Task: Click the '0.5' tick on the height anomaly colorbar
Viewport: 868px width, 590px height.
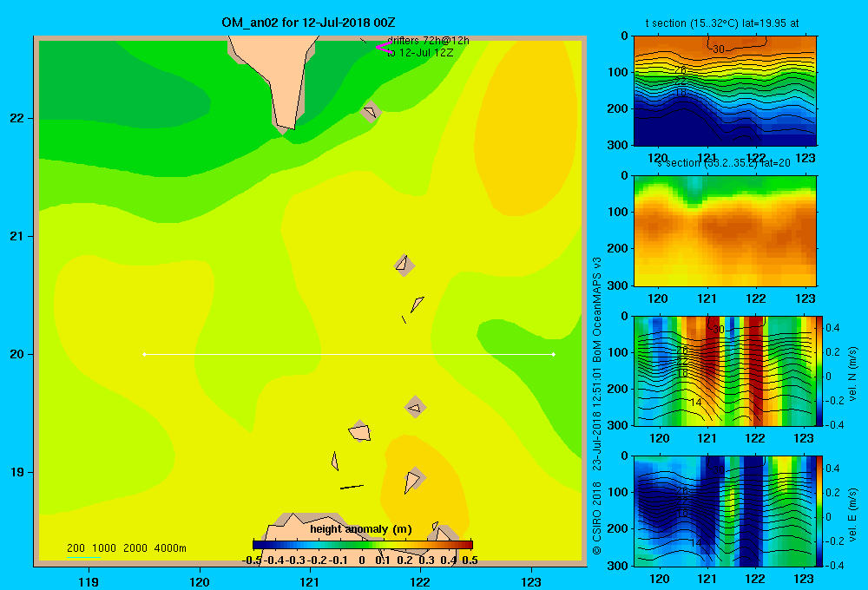Action: [x=470, y=560]
